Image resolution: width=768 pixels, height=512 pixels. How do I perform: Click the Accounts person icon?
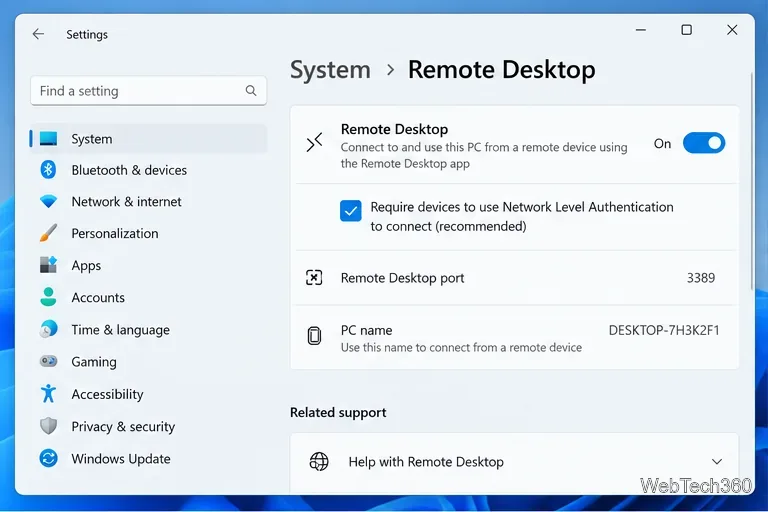click(x=48, y=297)
